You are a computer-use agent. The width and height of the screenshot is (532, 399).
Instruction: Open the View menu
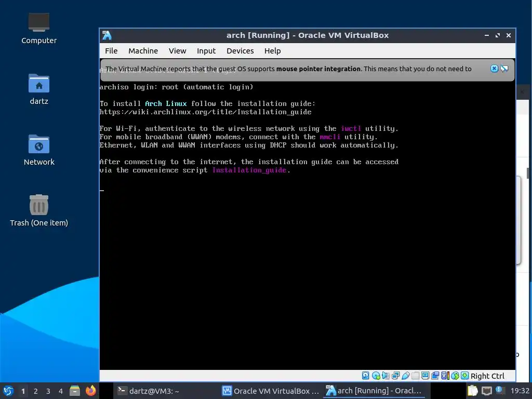pyautogui.click(x=177, y=51)
